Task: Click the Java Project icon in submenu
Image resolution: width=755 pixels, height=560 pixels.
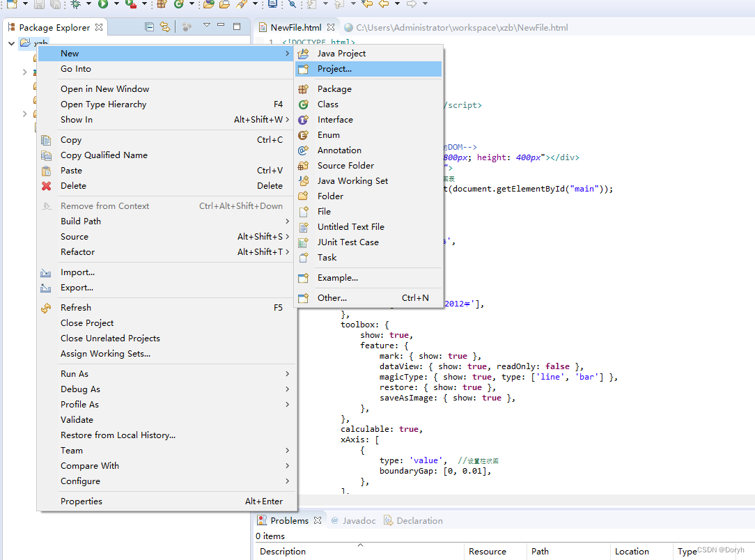Action: (304, 54)
